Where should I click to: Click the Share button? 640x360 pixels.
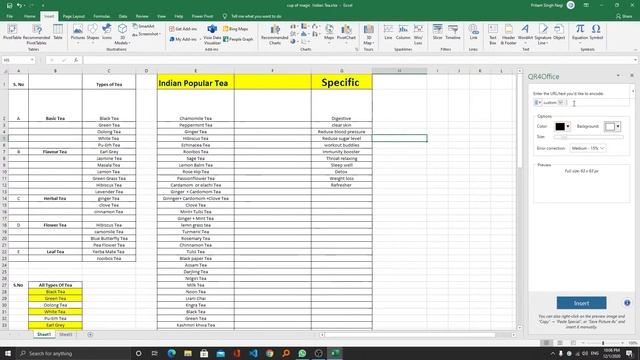pos(624,16)
